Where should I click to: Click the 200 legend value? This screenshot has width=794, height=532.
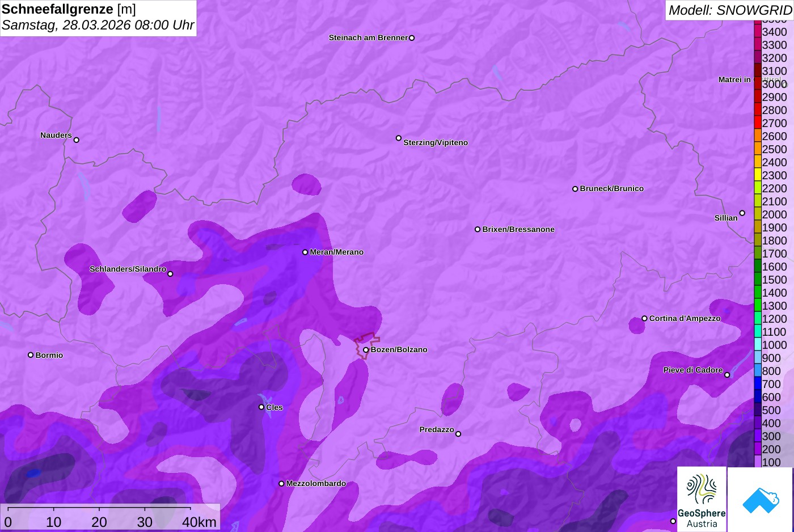click(x=771, y=449)
